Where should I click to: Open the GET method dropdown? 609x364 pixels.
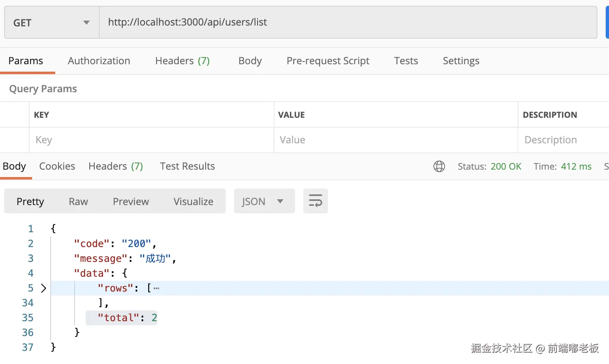(52, 23)
